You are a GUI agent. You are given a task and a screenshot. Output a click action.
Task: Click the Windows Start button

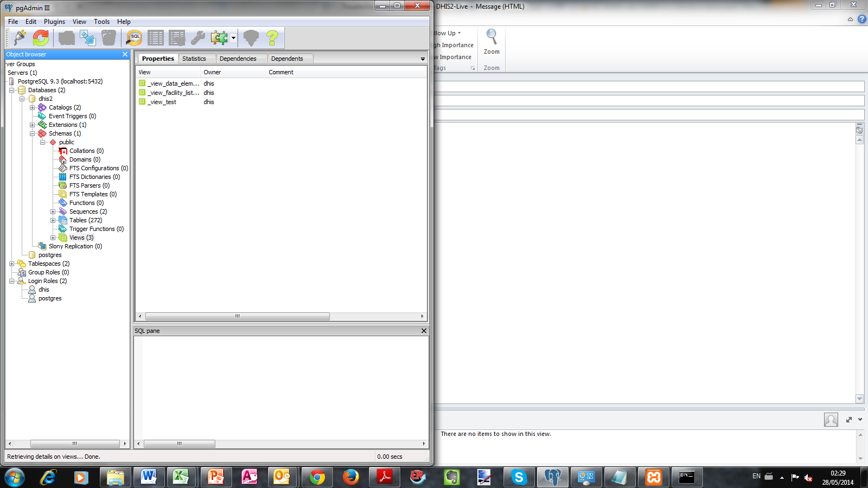click(15, 477)
